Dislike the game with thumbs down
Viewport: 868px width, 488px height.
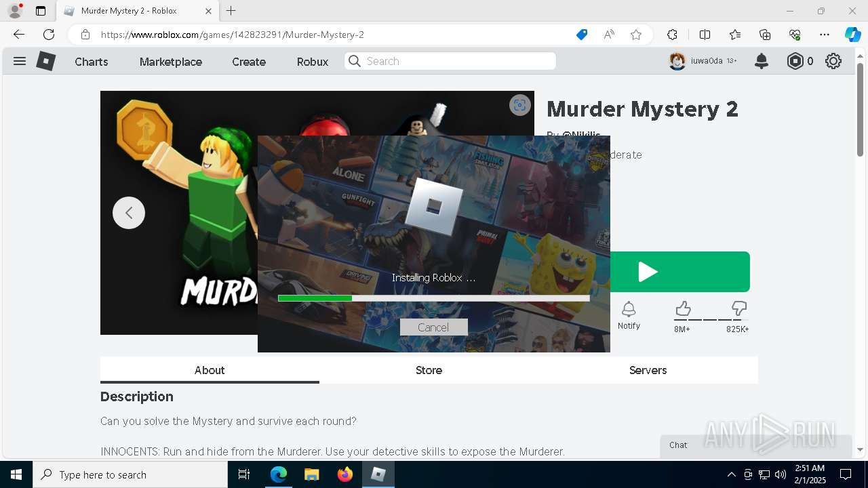pyautogui.click(x=739, y=310)
